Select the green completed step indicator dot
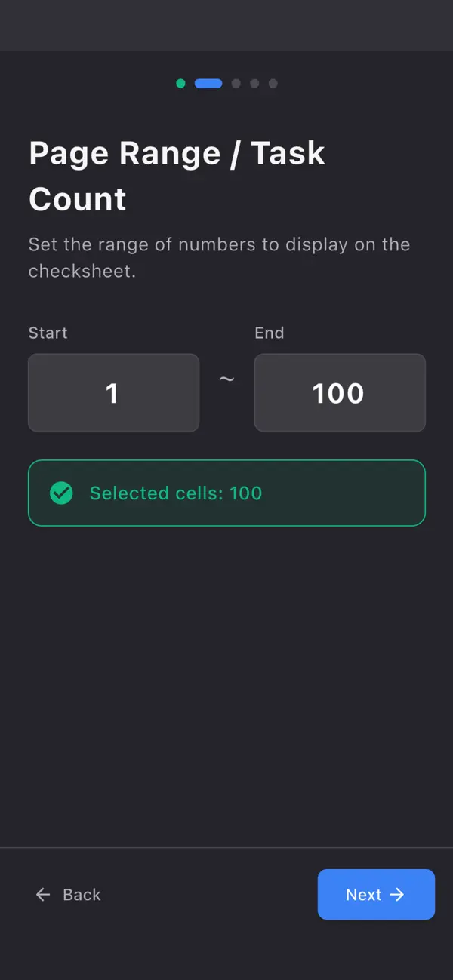The height and width of the screenshot is (980, 453). point(180,83)
